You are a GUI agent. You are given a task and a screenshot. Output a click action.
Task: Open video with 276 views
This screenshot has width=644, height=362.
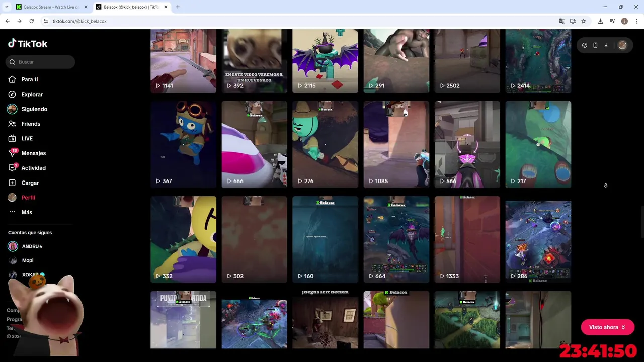click(326, 144)
